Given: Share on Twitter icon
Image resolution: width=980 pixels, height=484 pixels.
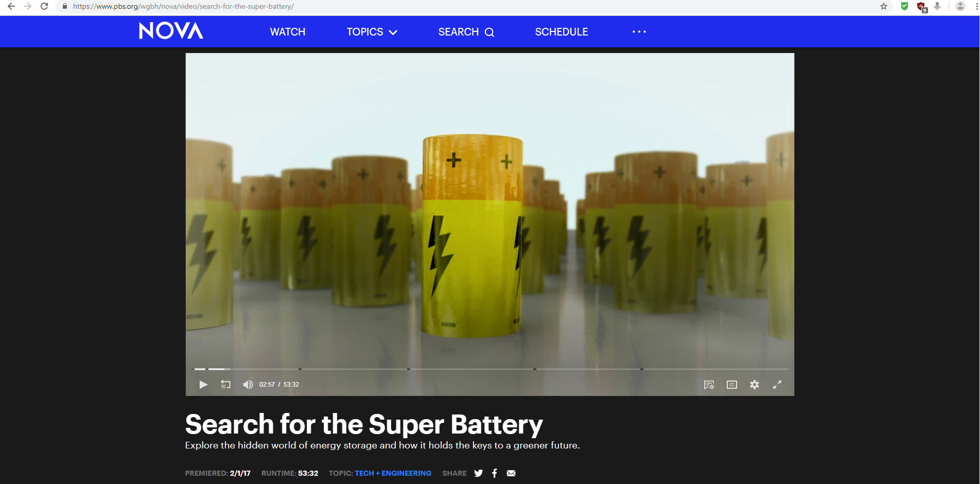Looking at the screenshot, I should (479, 473).
